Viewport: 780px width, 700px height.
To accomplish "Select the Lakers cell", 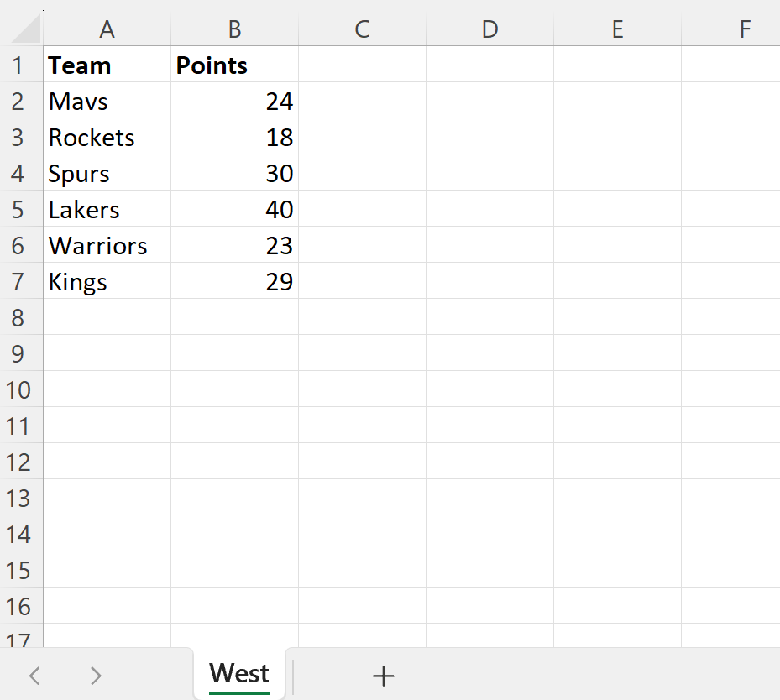I will (x=107, y=210).
